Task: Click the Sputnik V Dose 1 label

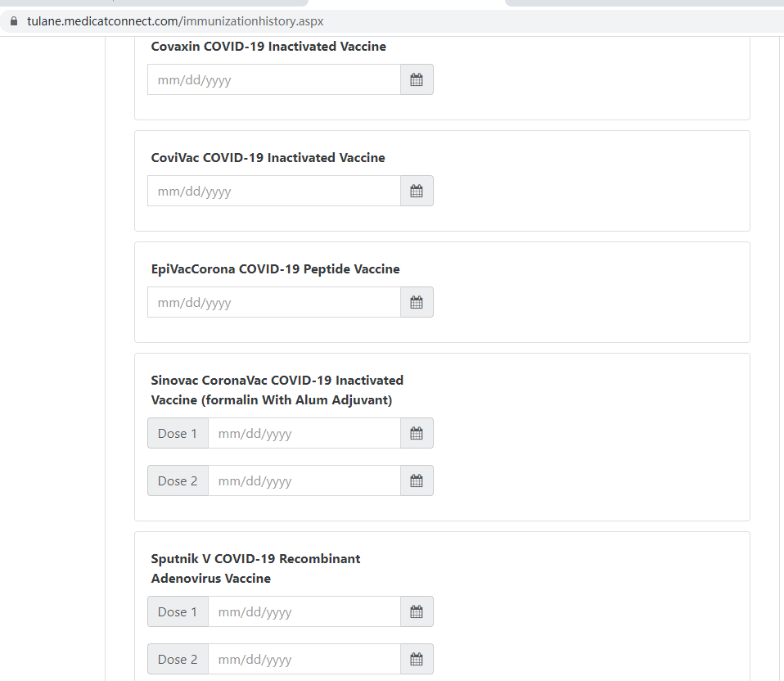Action: coord(178,611)
